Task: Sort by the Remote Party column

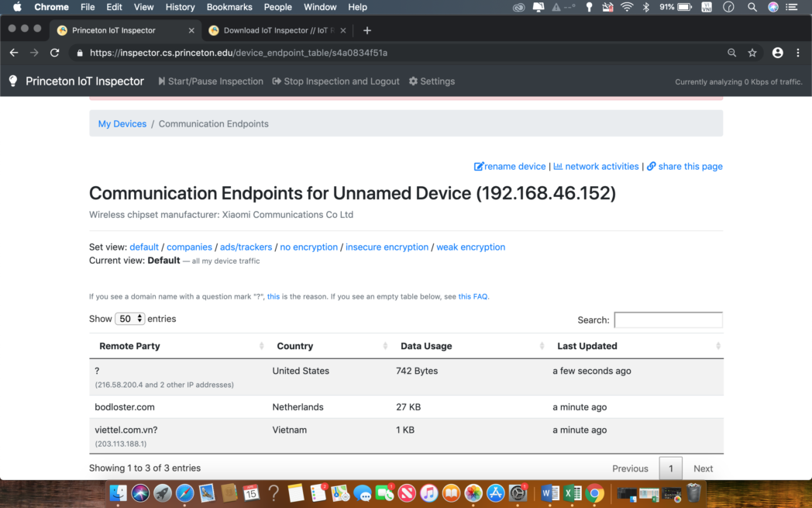Action: [179, 346]
